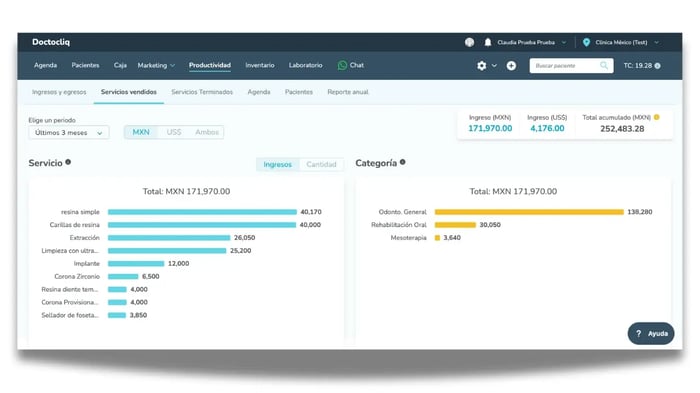
Task: Click value 40,170 in Servicio chart
Action: (311, 212)
